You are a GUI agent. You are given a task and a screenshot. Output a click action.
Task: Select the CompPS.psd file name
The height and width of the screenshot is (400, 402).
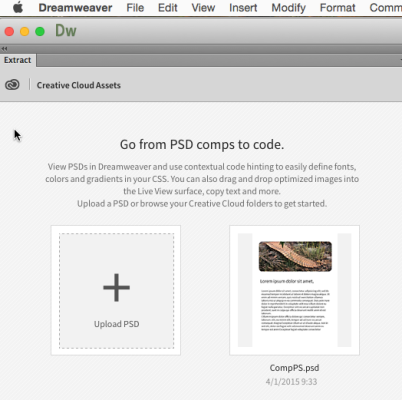coord(294,368)
